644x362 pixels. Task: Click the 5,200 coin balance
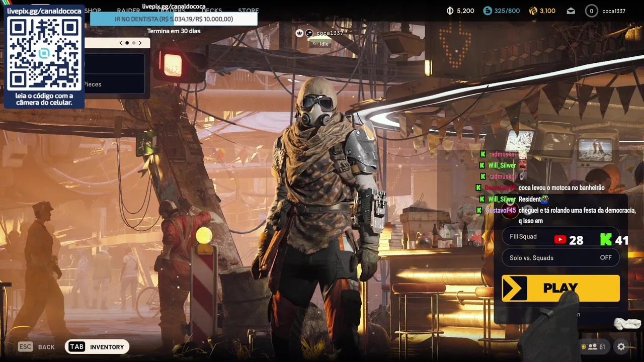click(x=465, y=11)
